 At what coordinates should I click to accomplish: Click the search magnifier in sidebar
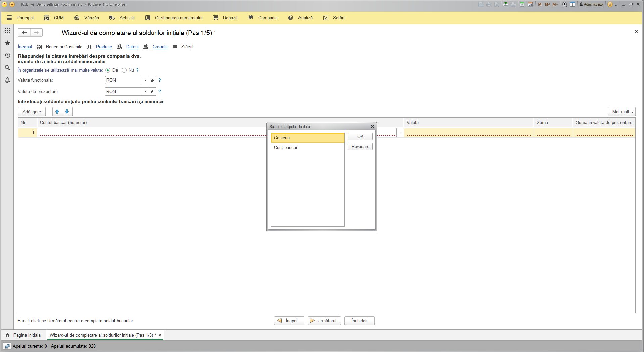click(7, 68)
